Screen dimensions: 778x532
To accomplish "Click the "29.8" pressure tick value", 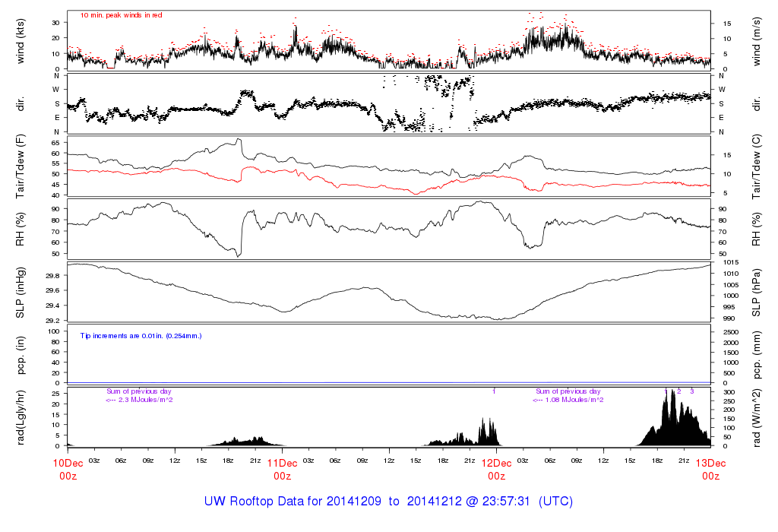I will [x=52, y=276].
